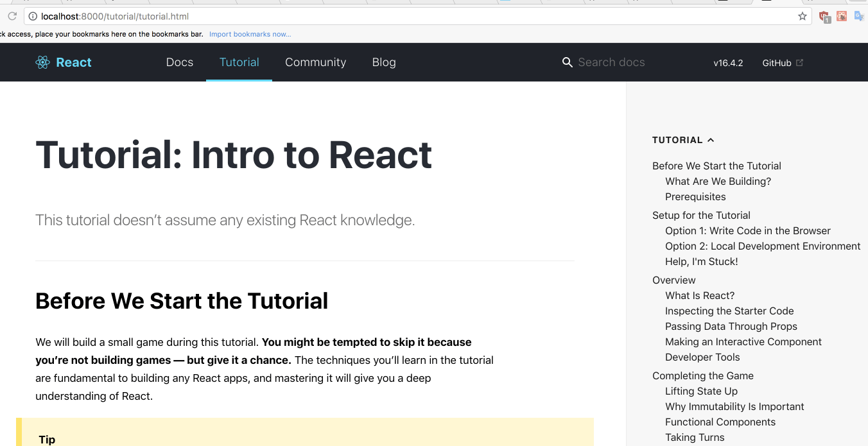868x446 pixels.
Task: Click the orange extension icon in toolbar
Action: coord(842,16)
